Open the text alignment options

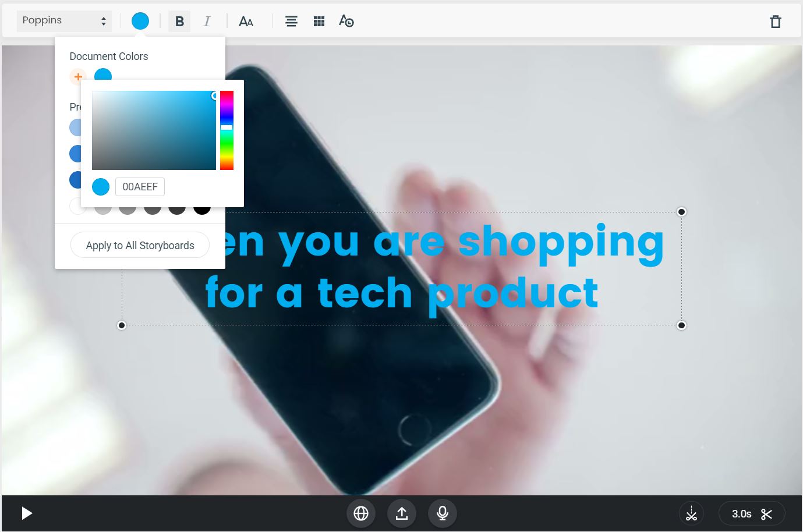(291, 22)
